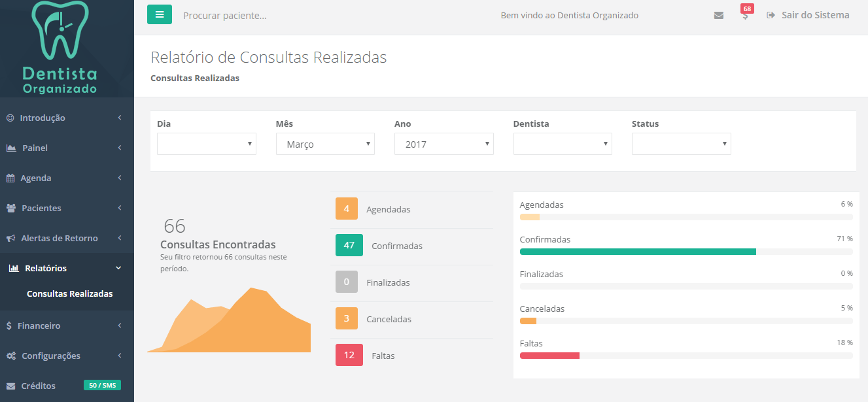Click the notification icon with 68 badge
868x402 pixels.
745,14
